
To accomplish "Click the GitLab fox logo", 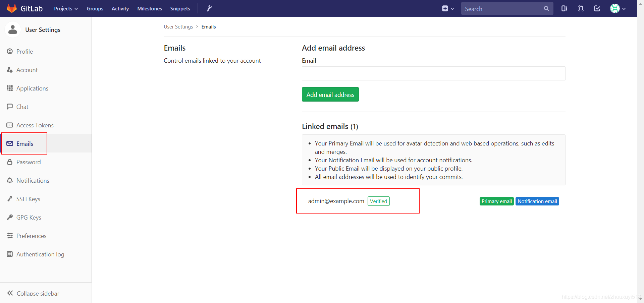I will point(12,8).
